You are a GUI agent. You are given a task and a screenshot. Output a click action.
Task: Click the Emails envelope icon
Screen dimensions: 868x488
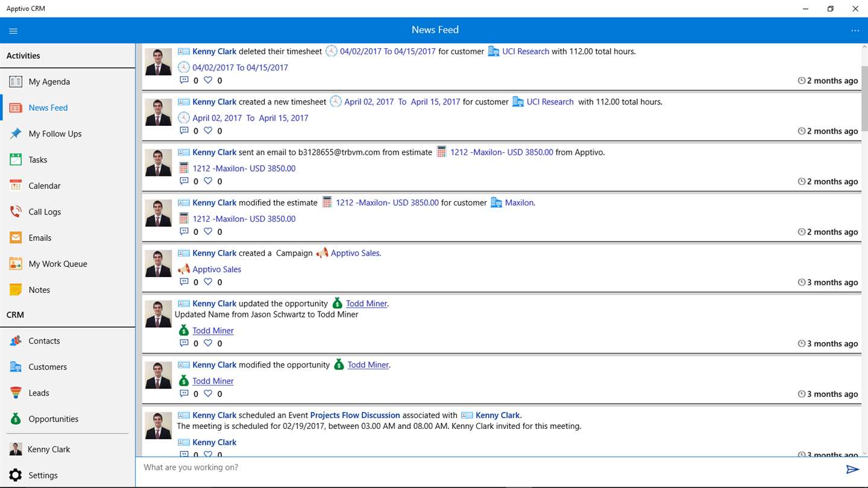[x=16, y=237]
